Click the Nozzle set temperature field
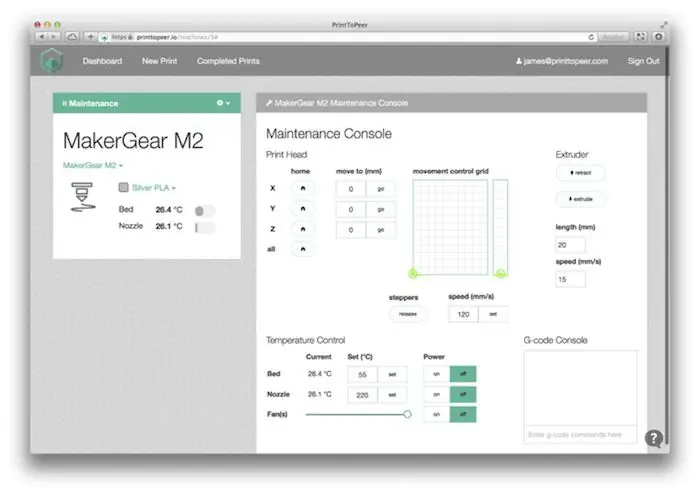This screenshot has height=495, width=700. coord(362,395)
